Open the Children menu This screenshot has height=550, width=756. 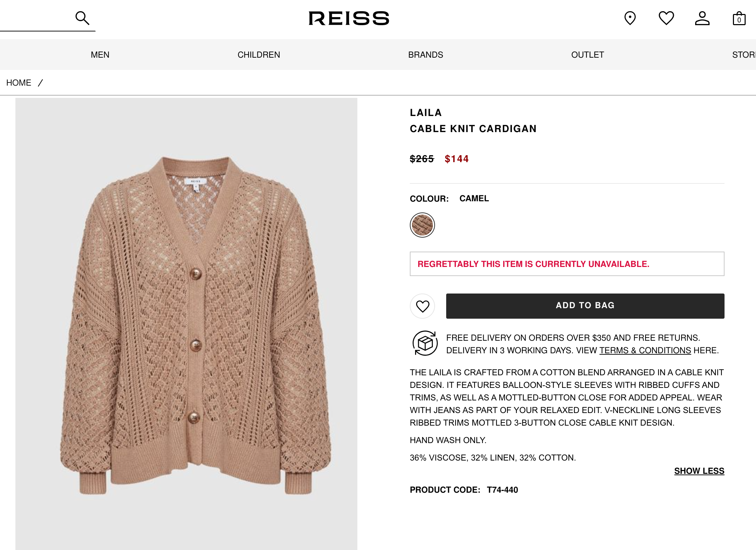(x=259, y=55)
